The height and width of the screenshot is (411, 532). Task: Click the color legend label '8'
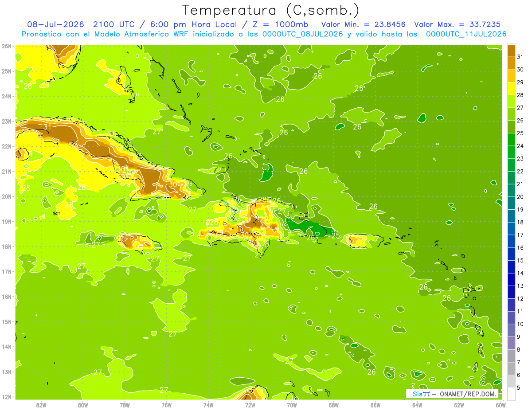pos(519,349)
